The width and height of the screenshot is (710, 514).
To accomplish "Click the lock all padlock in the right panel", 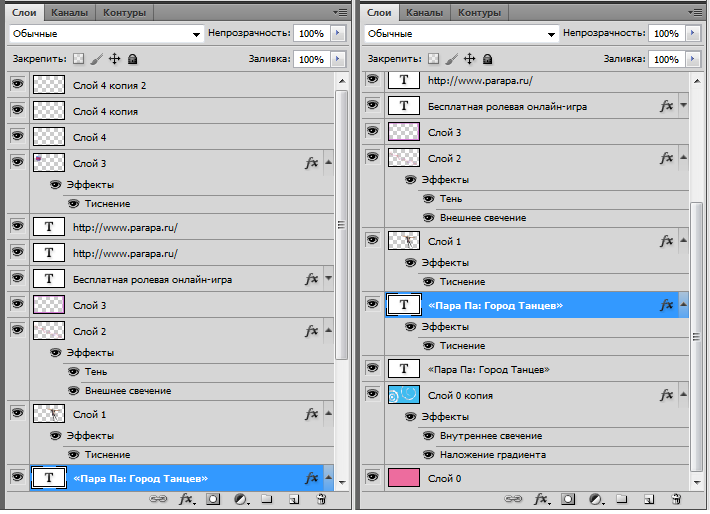I will [487, 60].
